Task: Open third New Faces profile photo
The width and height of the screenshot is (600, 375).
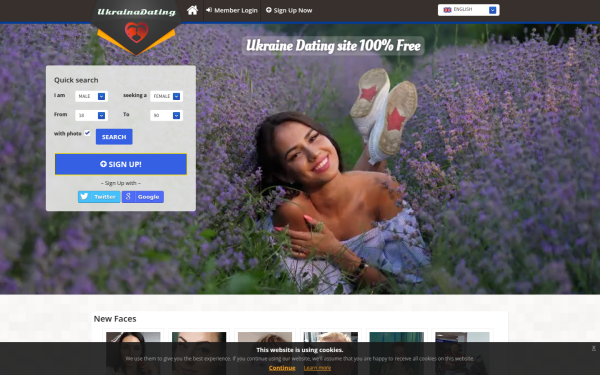Action: tap(265, 354)
